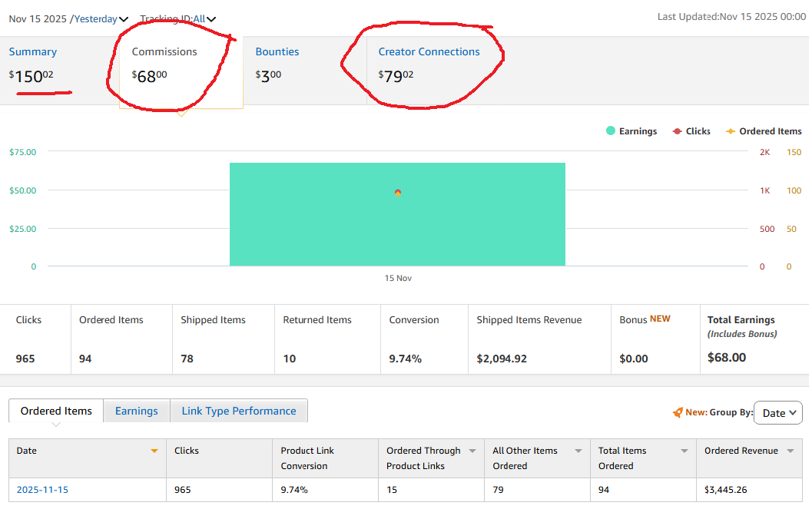812x509 pixels.
Task: Click the Conversion stat value 9.74%
Action: tap(406, 359)
